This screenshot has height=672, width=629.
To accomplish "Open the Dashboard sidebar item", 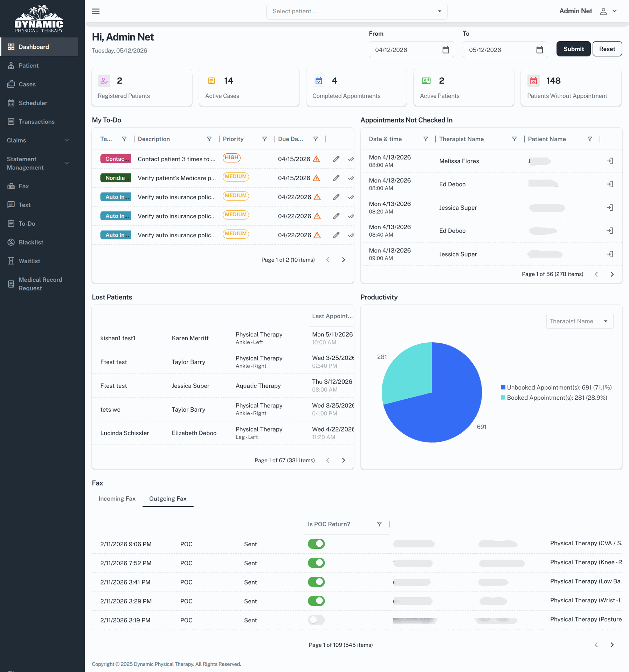I will click(x=39, y=47).
